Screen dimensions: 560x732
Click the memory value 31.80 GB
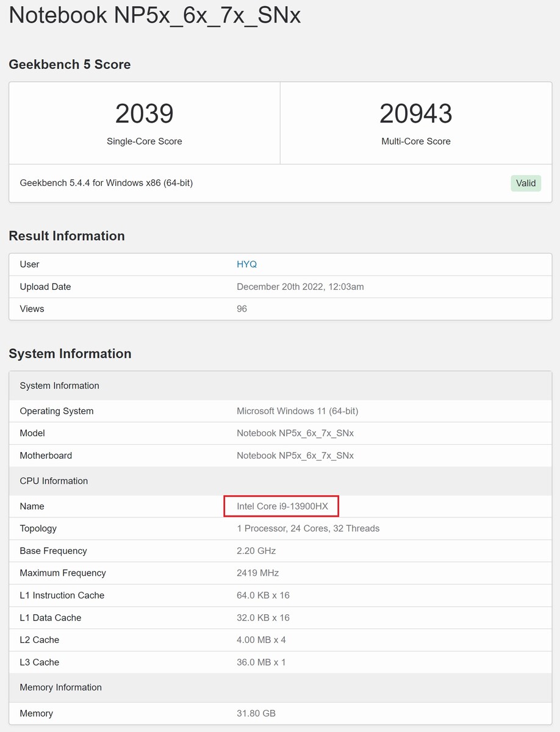[256, 713]
